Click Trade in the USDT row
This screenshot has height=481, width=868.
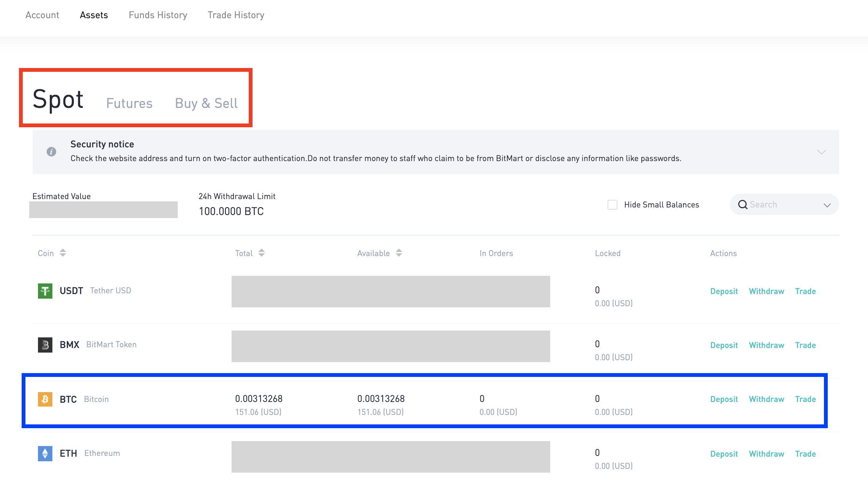point(805,291)
